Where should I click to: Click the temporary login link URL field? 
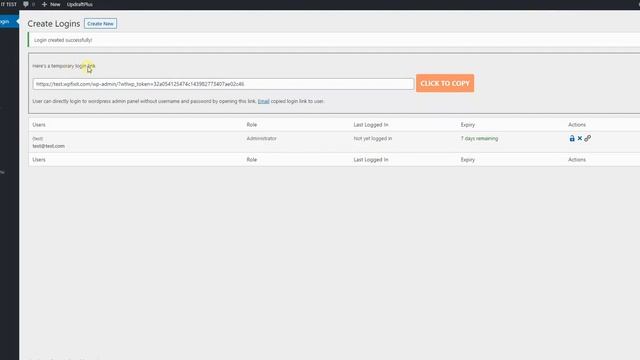(223, 84)
